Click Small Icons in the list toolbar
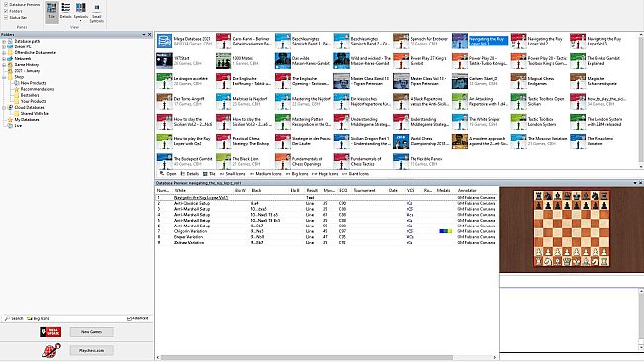Viewport: 644px width, 362px height. click(232, 174)
